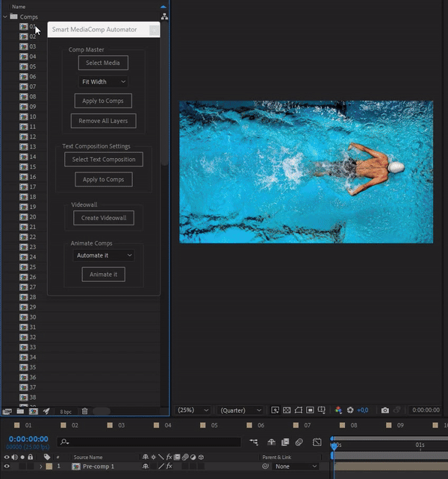Open the Fit Width dropdown
448x479 pixels.
[x=103, y=82]
